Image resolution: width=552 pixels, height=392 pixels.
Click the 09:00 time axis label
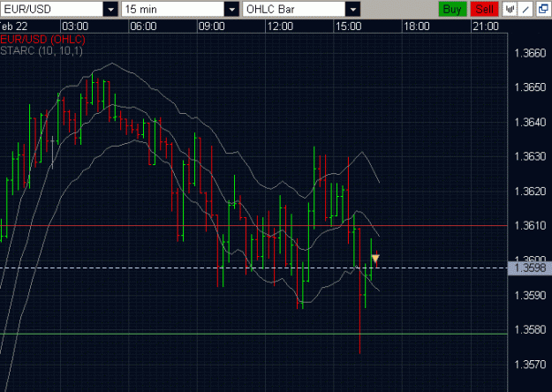(212, 26)
